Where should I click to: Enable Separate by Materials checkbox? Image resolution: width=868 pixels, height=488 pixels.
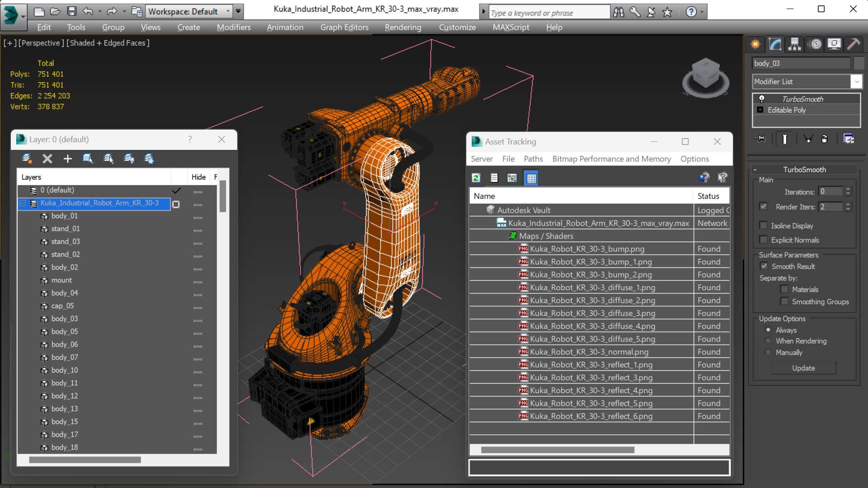[784, 289]
